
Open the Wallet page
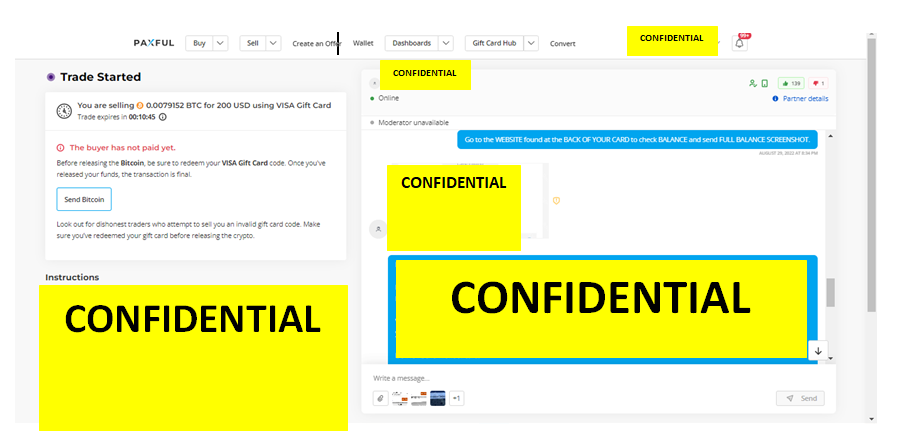(363, 43)
